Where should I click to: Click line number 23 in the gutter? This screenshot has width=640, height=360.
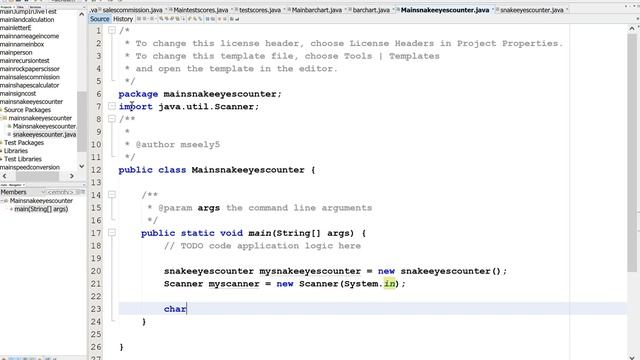tap(96, 309)
